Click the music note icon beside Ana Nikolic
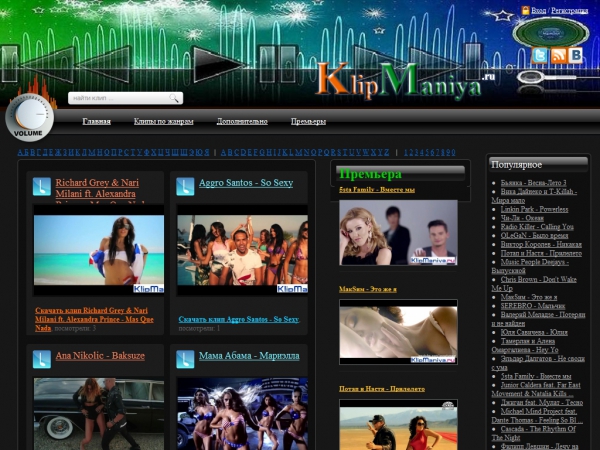This screenshot has height=450, width=600. point(42,359)
